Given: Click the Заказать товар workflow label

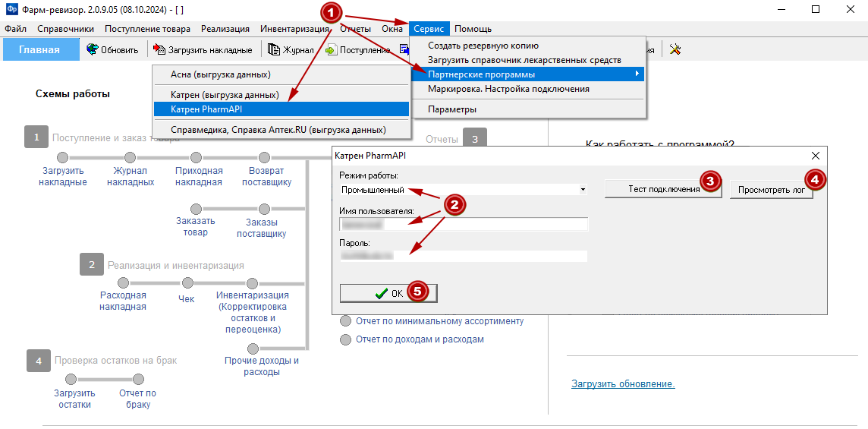Looking at the screenshot, I should pyautogui.click(x=196, y=227).
